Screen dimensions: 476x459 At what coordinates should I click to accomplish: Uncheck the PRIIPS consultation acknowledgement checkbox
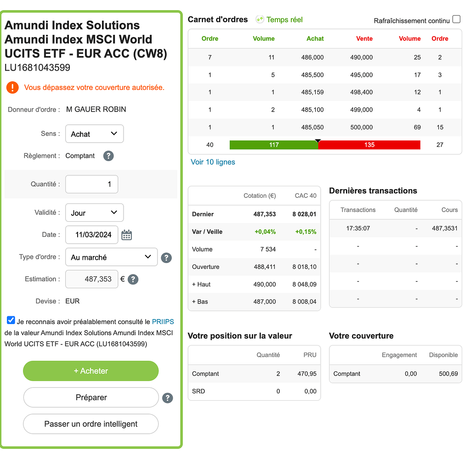pyautogui.click(x=11, y=320)
